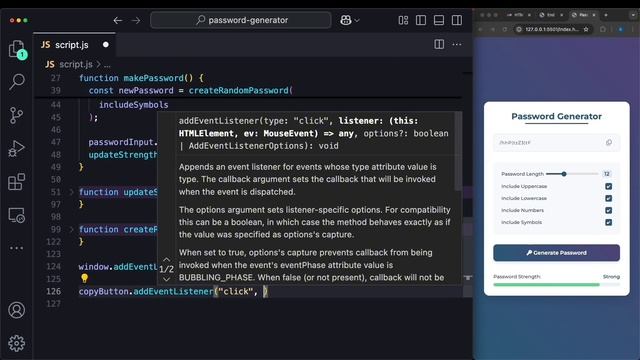This screenshot has width=640, height=360.
Task: Click the breadcrumb ellipsis after script.js
Action: click(107, 64)
